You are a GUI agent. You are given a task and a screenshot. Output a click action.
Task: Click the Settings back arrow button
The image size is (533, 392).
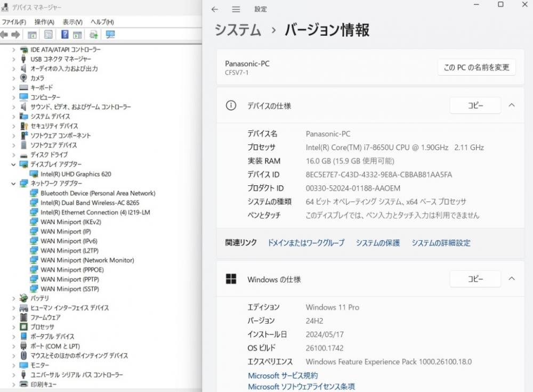click(214, 10)
